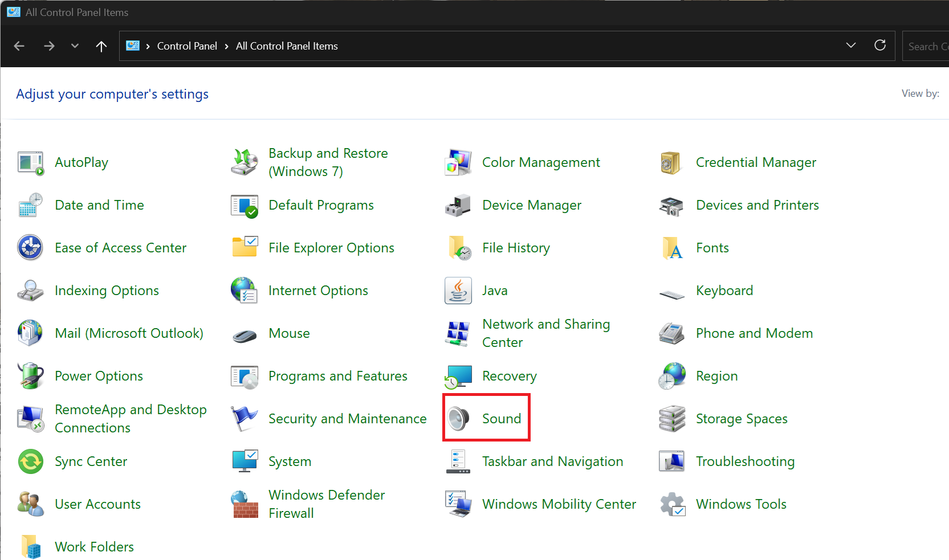Open the Work Folders link
This screenshot has height=560, width=949.
pyautogui.click(x=95, y=547)
